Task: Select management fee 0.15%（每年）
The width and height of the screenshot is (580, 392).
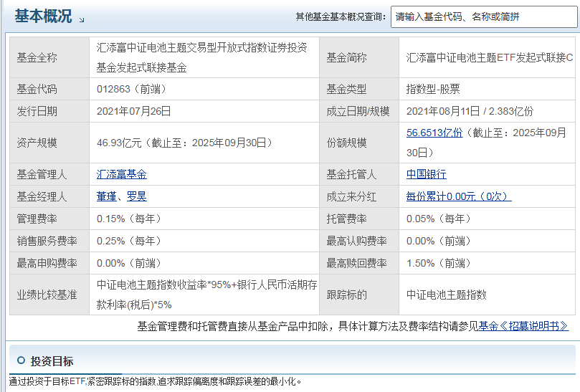Action: [x=129, y=219]
